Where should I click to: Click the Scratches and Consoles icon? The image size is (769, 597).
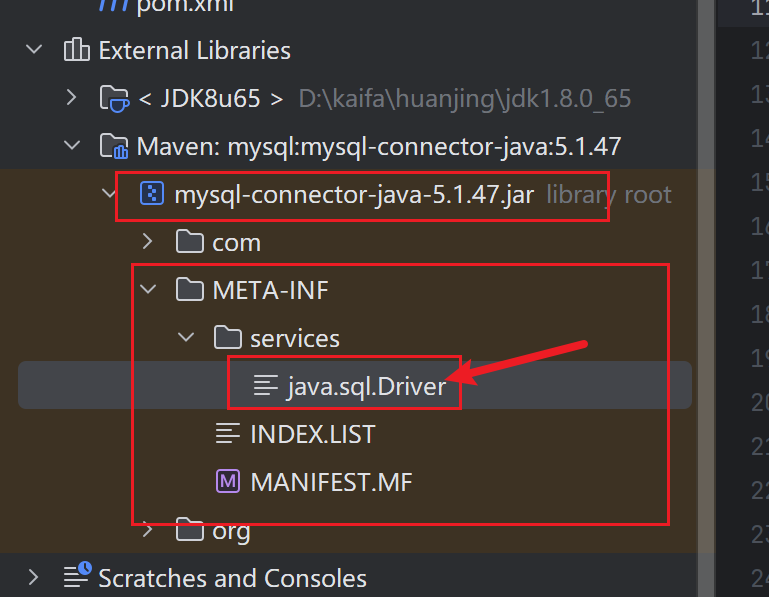77,574
